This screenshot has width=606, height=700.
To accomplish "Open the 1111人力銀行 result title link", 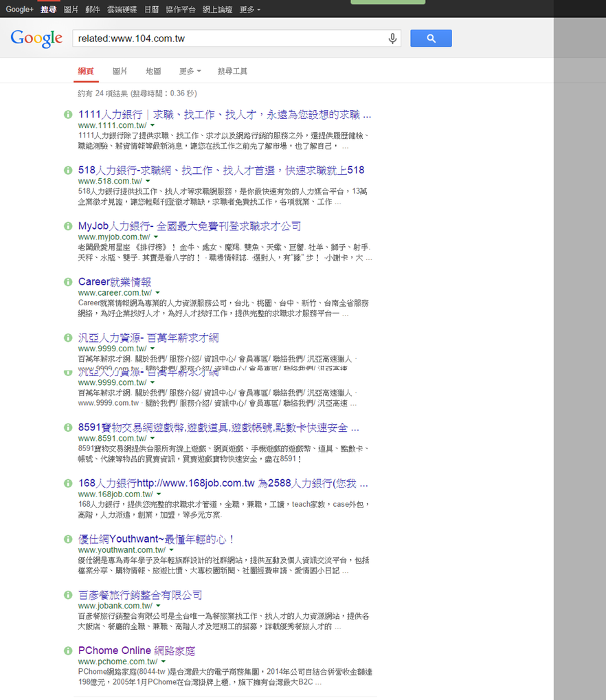I will click(224, 115).
